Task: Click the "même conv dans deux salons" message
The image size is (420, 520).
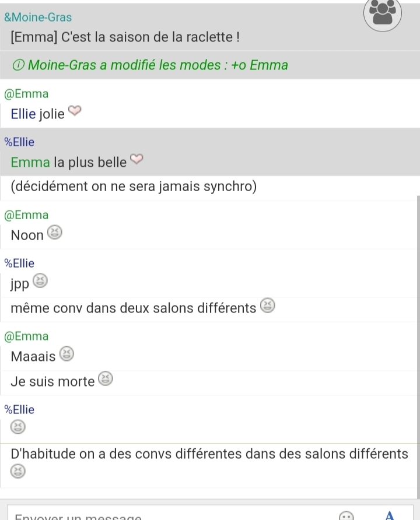Action: (x=133, y=308)
